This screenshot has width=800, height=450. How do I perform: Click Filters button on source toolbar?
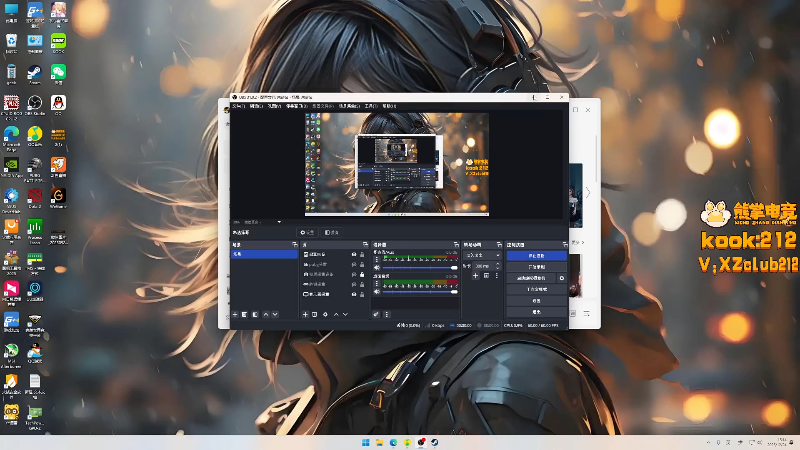pos(332,233)
